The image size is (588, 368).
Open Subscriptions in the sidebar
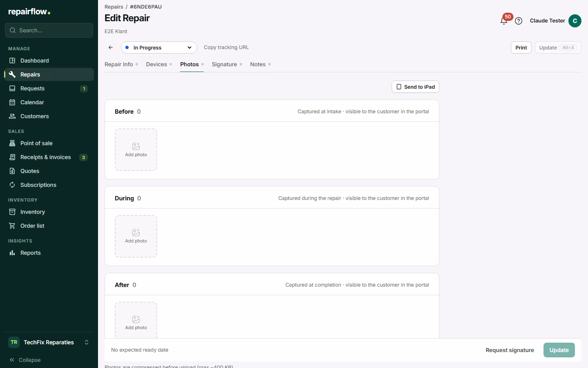coord(49,185)
